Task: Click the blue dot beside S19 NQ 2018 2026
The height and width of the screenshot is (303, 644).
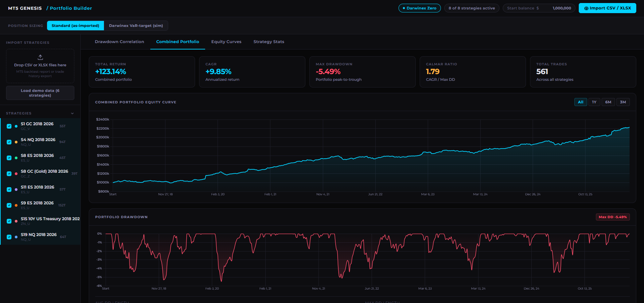Action: 16,237
